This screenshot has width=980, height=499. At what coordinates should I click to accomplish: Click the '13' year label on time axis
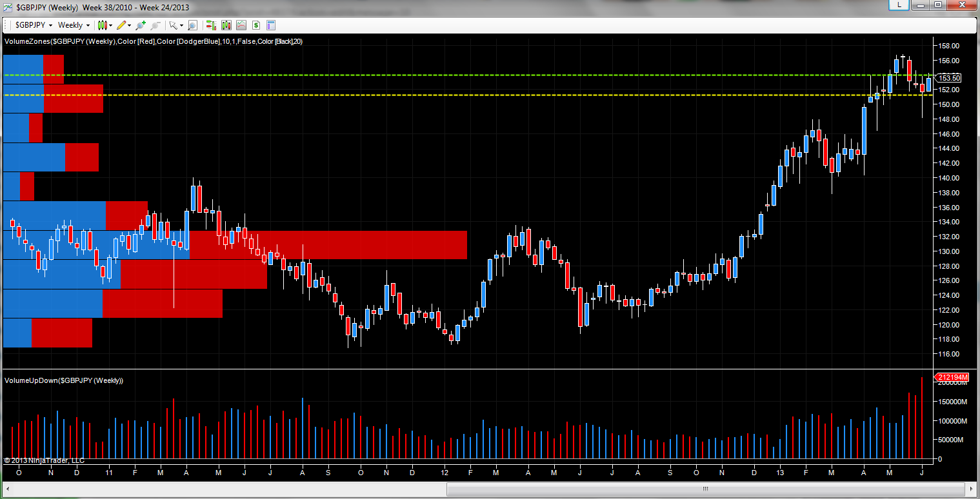[x=779, y=473]
